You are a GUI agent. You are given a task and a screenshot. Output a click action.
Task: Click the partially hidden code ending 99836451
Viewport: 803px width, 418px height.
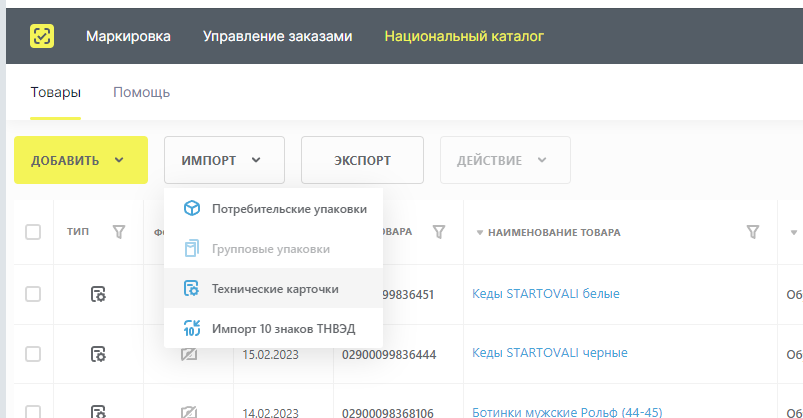[408, 295]
